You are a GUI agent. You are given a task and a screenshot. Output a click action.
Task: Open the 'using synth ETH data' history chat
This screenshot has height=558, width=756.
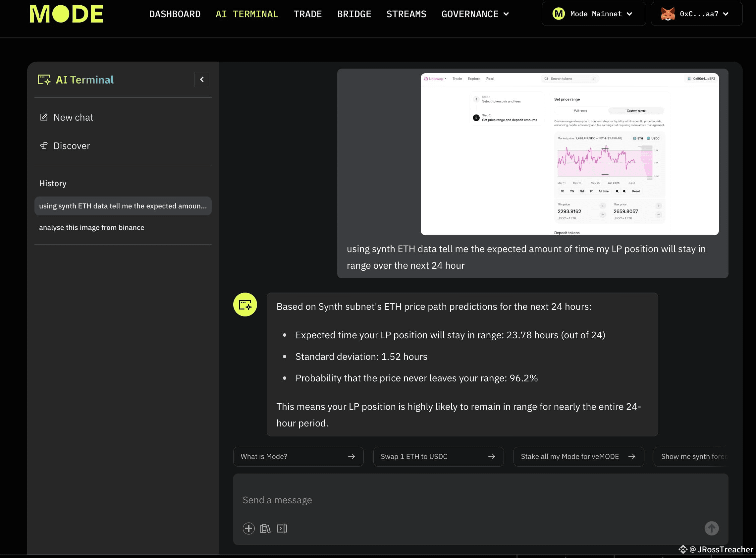(123, 206)
